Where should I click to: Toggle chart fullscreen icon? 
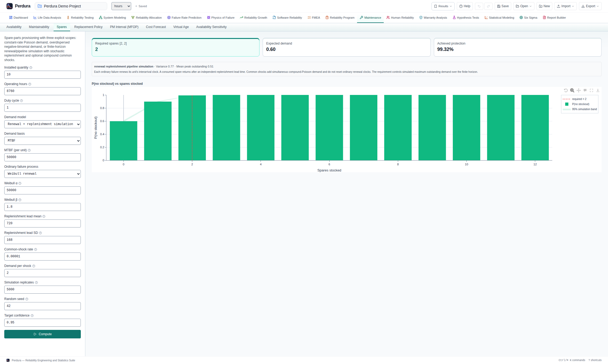pyautogui.click(x=591, y=90)
